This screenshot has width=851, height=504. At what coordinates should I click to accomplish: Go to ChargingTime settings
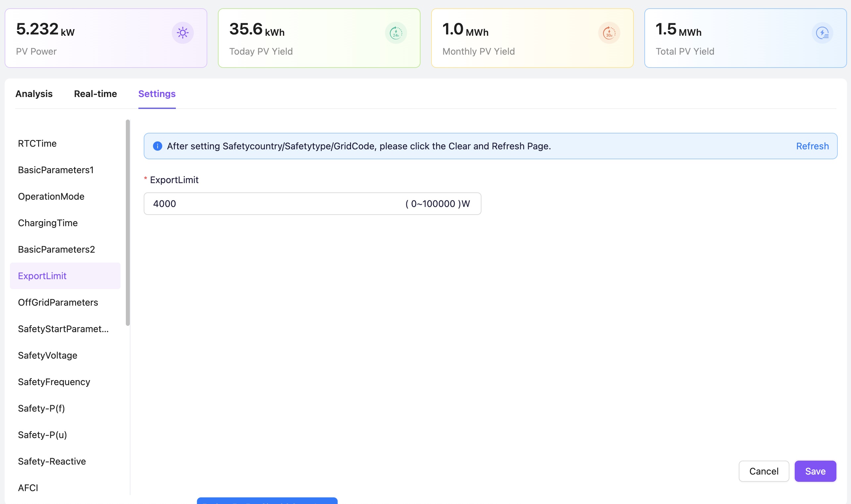[48, 223]
